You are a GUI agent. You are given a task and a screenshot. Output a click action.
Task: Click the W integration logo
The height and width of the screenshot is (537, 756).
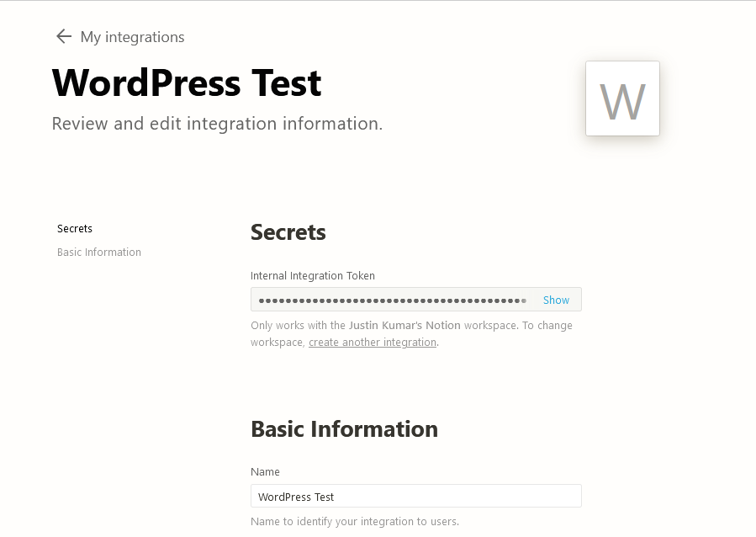point(622,98)
